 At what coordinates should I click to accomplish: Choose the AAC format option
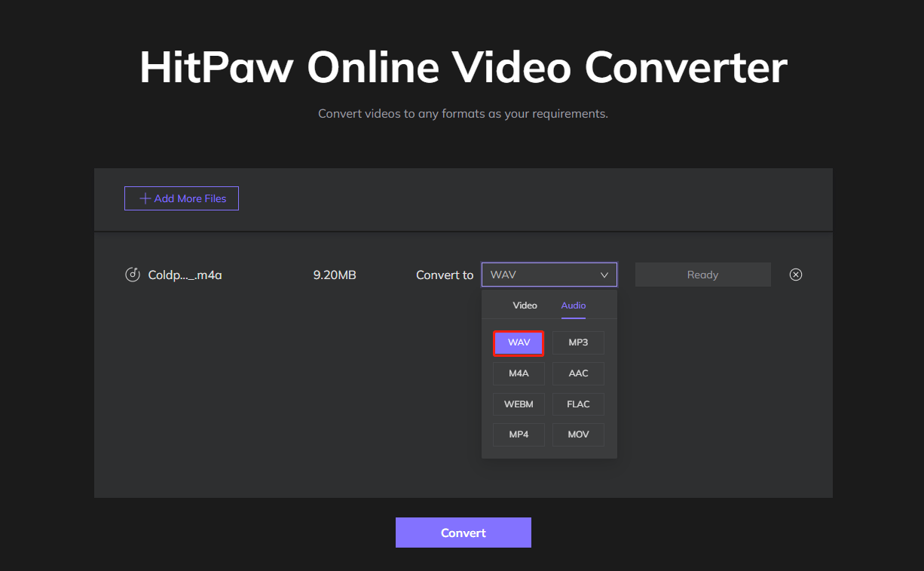tap(579, 373)
